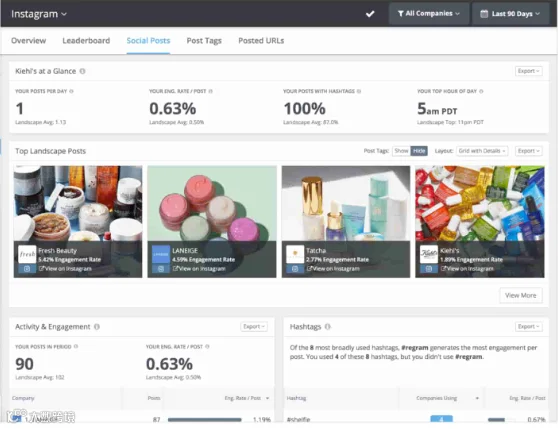View LANEIGE post on Instagram
Screen dimensions: 558x429
[199, 269]
